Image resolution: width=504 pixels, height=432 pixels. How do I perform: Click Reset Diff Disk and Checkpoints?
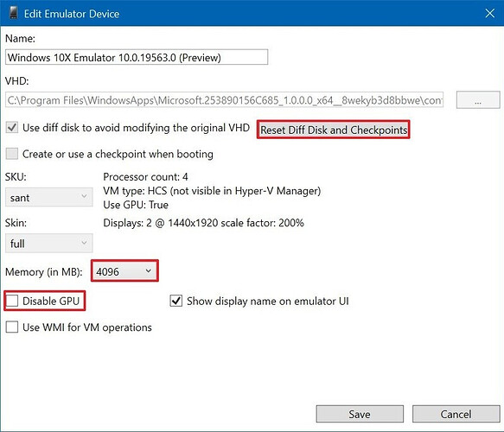click(x=334, y=130)
